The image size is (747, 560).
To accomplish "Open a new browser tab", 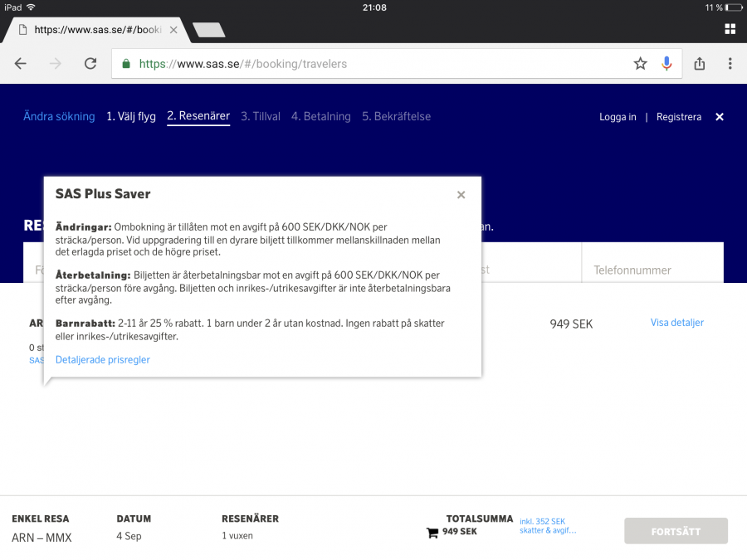I will click(207, 30).
